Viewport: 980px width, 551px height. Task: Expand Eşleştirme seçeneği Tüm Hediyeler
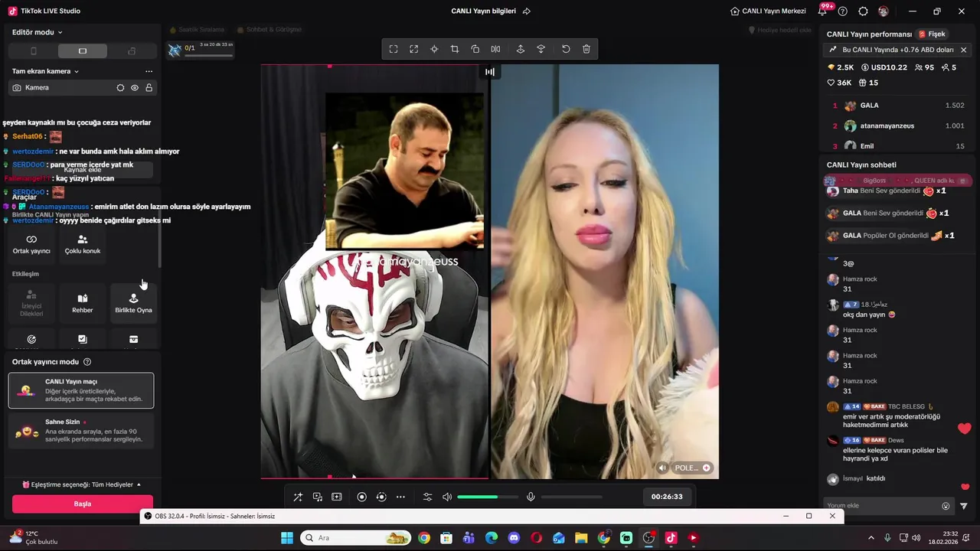82,484
